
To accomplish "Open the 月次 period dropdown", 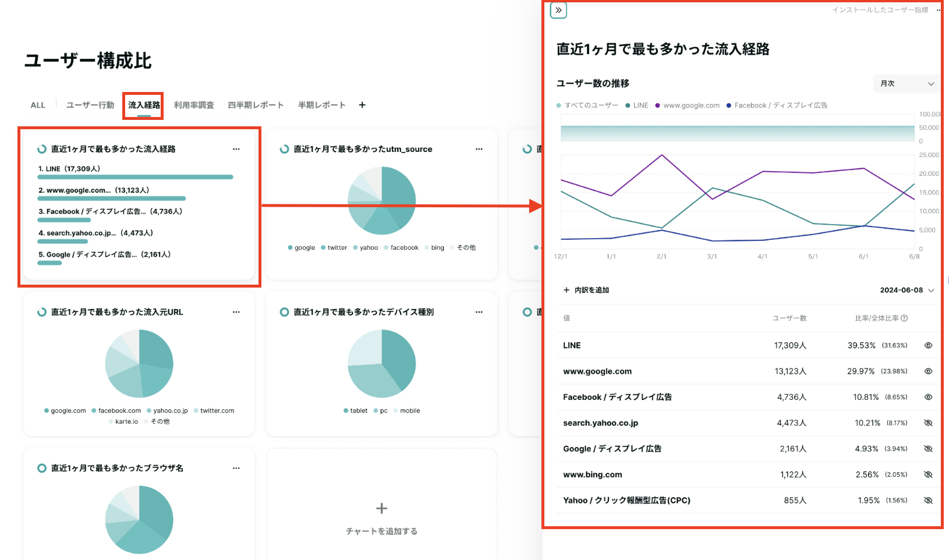I will pos(906,84).
